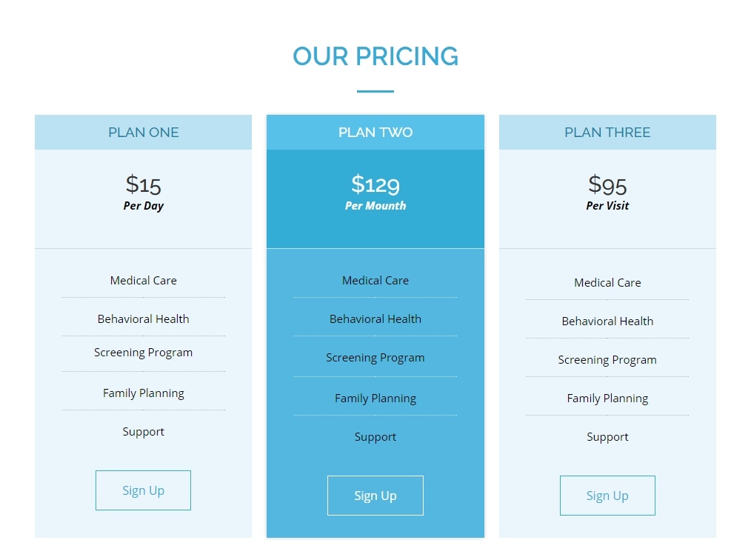751x560 pixels.
Task: Click the Plan Three header
Action: [x=607, y=133]
